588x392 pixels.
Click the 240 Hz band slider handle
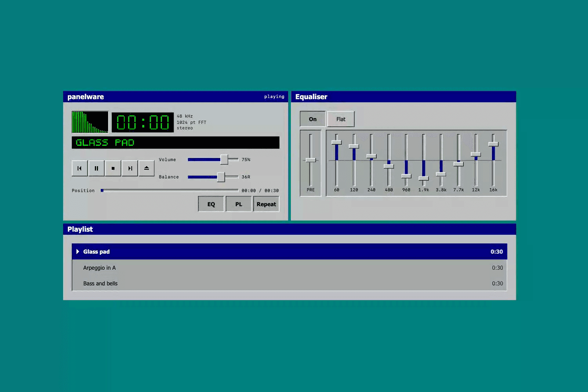[372, 156]
